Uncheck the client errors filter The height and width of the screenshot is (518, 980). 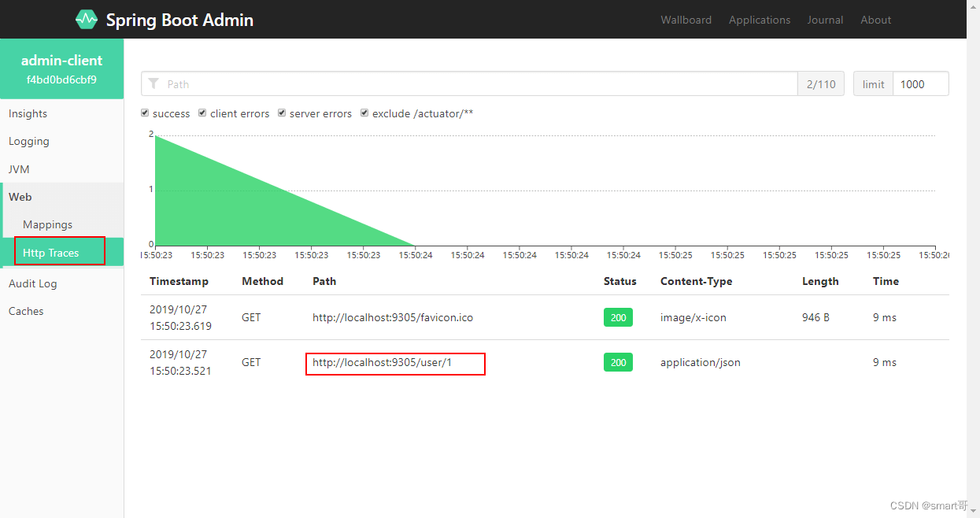[202, 113]
